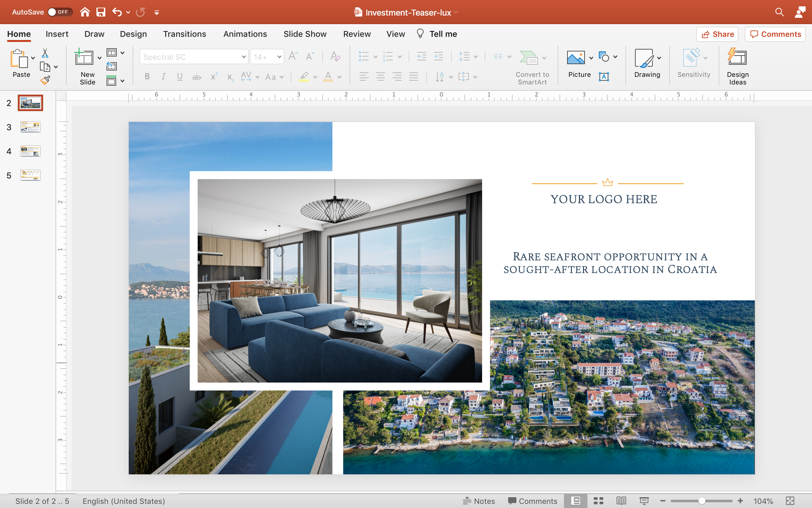The image size is (812, 508).
Task: Open the Transitions tab
Action: tap(185, 34)
